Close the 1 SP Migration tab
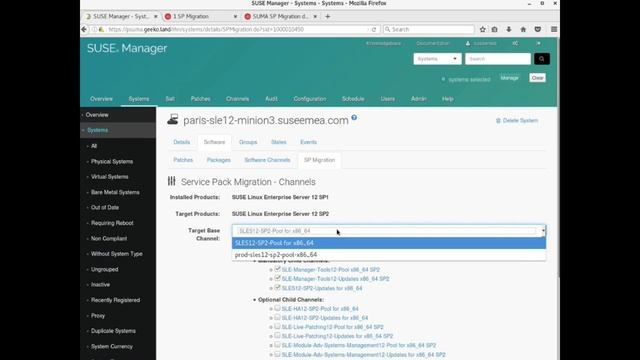This screenshot has width=640, height=360. point(235,16)
